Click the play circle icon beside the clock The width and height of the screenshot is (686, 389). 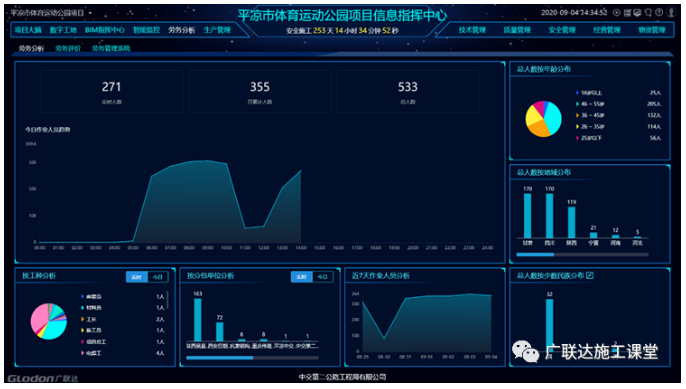click(x=616, y=13)
